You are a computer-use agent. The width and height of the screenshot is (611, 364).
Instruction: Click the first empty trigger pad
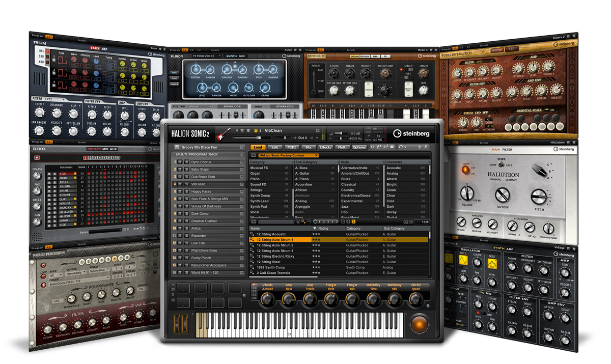[183, 288]
